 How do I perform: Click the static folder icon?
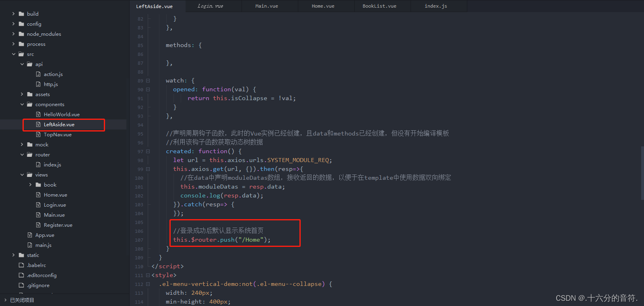pyautogui.click(x=21, y=255)
